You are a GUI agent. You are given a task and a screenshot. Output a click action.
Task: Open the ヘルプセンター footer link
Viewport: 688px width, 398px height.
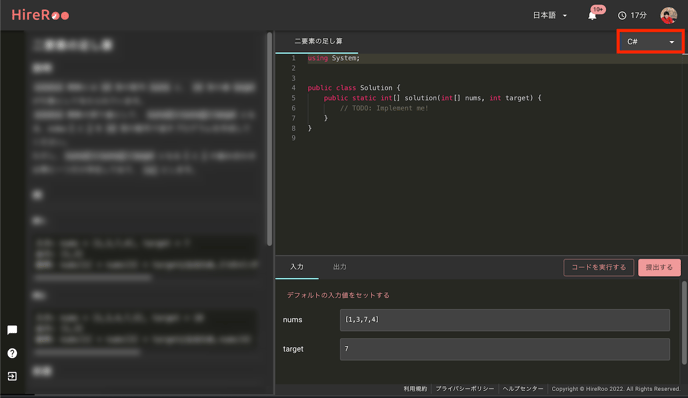tap(523, 389)
